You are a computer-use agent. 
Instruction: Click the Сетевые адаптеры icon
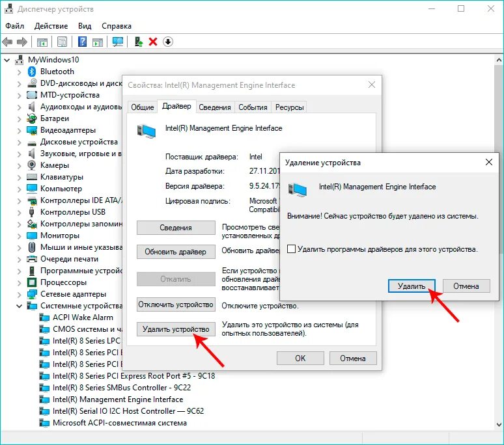click(32, 294)
